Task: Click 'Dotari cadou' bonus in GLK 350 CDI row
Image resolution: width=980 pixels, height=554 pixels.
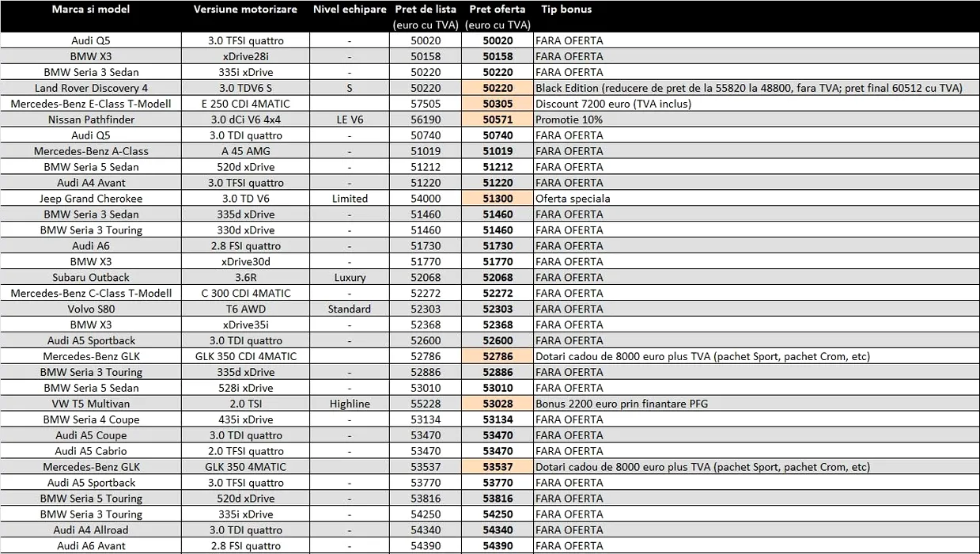Action: [702, 357]
